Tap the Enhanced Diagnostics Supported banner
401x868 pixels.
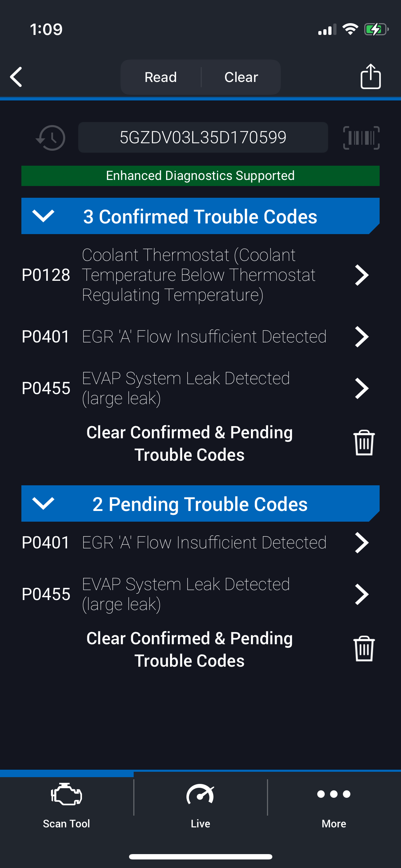(200, 176)
